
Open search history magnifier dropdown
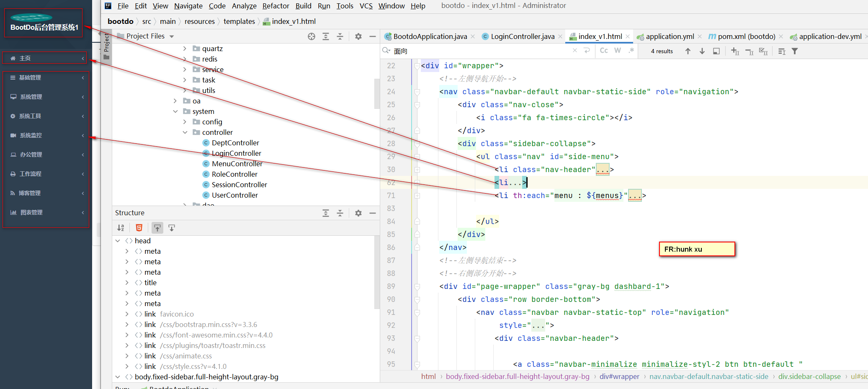[x=386, y=51]
